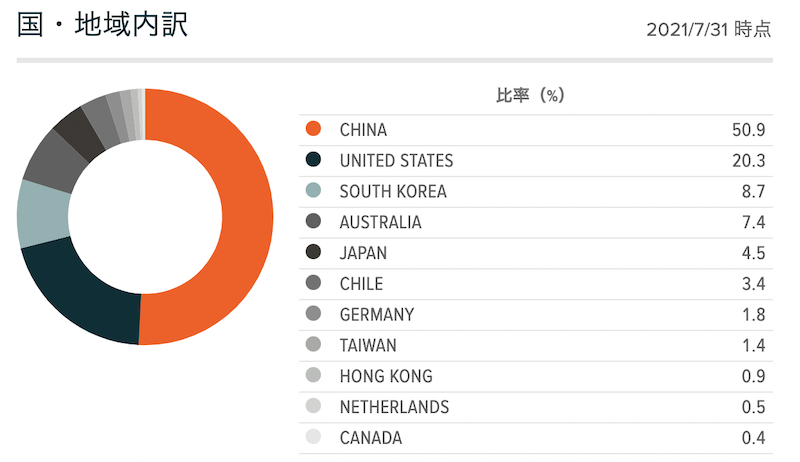Click the 2021/7/31 時点 date text
This screenshot has height=462, width=800.
(x=709, y=30)
